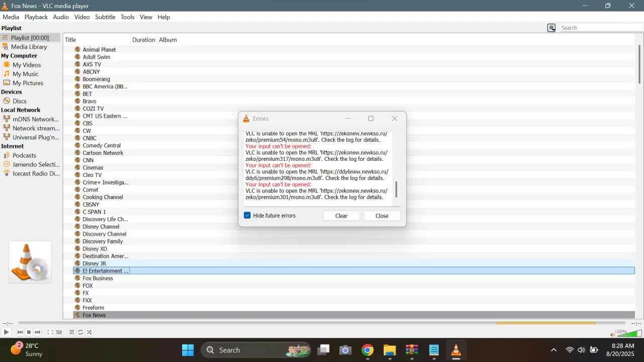Viewport: 644px width, 362px height.
Task: Click the Errors dialog scrollbar
Action: pos(396,190)
